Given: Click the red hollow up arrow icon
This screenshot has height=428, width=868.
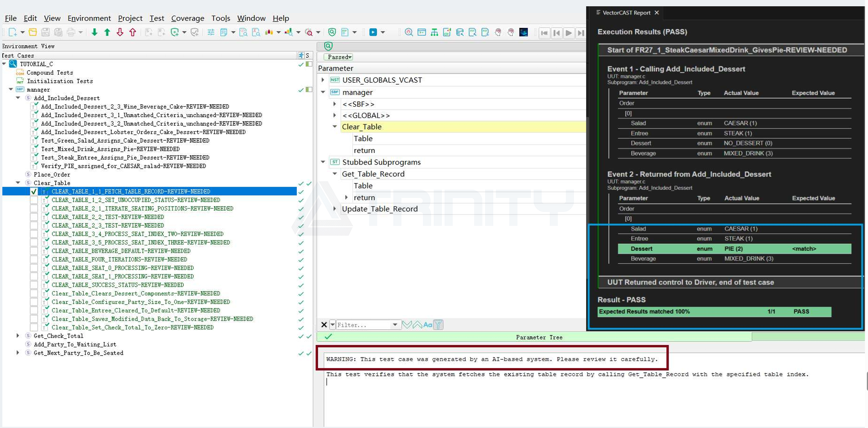Looking at the screenshot, I should [x=133, y=33].
